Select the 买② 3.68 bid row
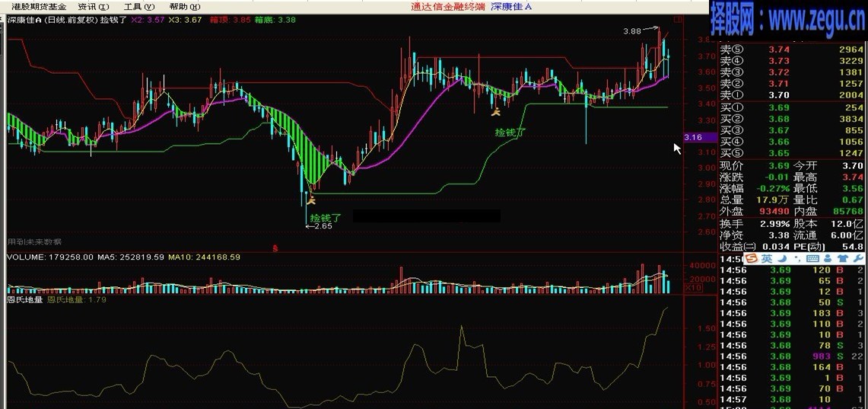The height and width of the screenshot is (409, 868). click(792, 119)
